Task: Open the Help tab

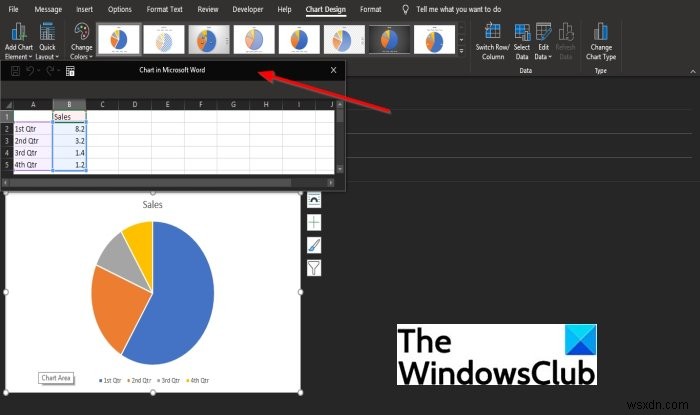Action: point(284,9)
